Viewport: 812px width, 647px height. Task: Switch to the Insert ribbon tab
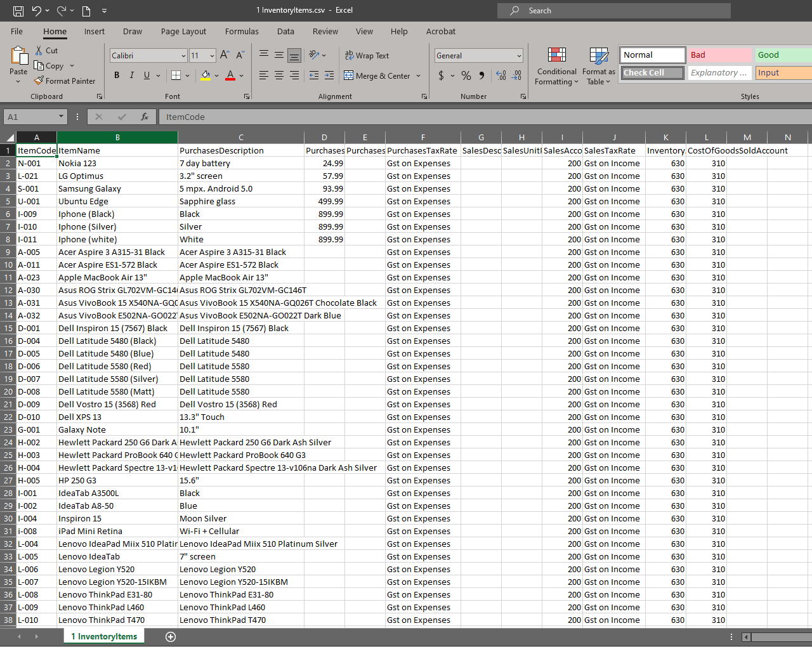click(95, 31)
